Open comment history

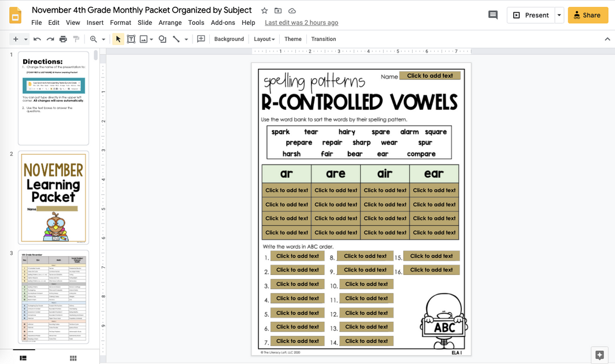coord(492,15)
